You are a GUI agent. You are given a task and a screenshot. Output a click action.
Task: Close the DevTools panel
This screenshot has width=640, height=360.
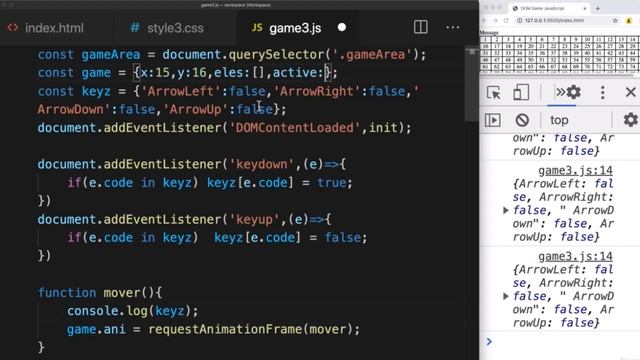pyautogui.click(x=630, y=92)
